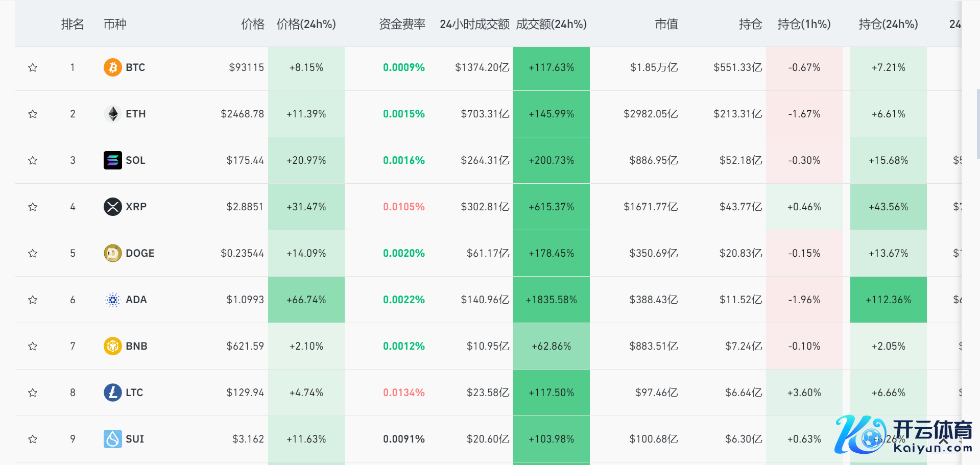Click the BNB logo icon
The height and width of the screenshot is (465, 980).
coord(112,346)
